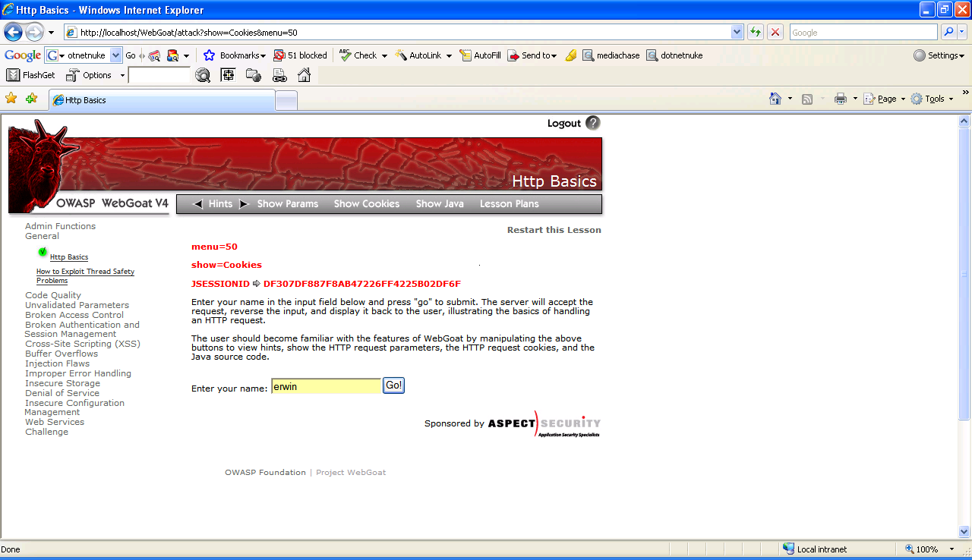Viewport: 972px width, 560px height.
Task: Open the address bar URL dropdown
Action: (737, 32)
